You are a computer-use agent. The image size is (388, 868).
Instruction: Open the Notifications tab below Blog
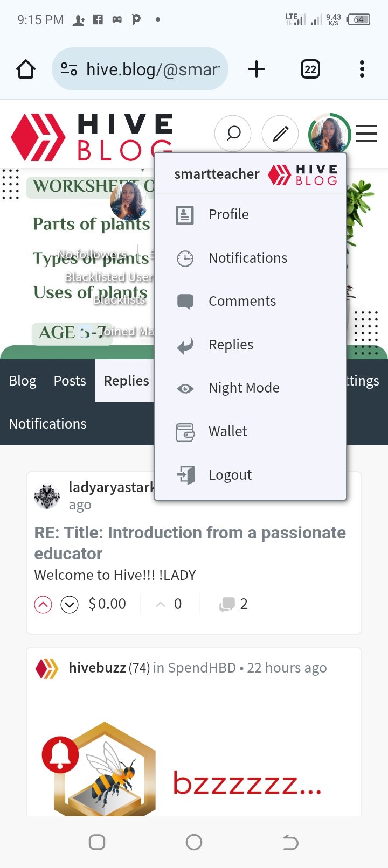pyautogui.click(x=48, y=424)
